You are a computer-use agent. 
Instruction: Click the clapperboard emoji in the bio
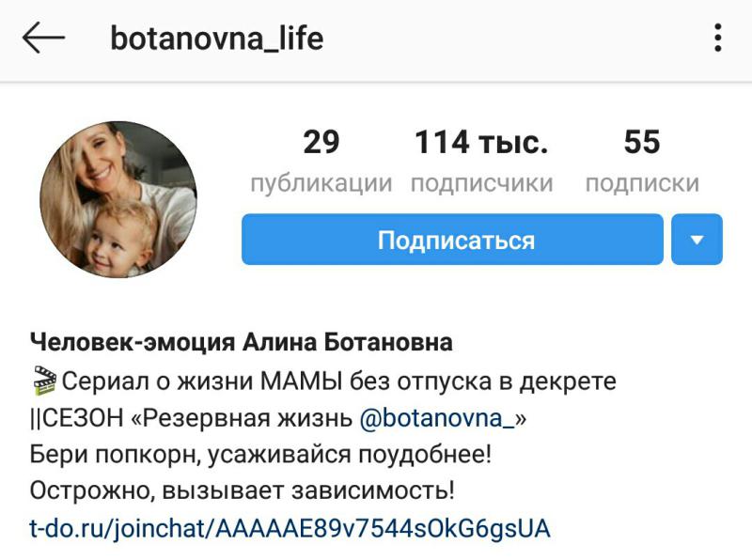[x=44, y=381]
